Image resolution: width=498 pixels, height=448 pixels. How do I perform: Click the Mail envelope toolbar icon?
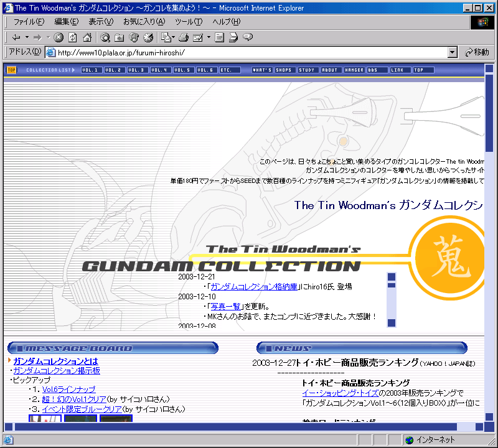pos(166,37)
